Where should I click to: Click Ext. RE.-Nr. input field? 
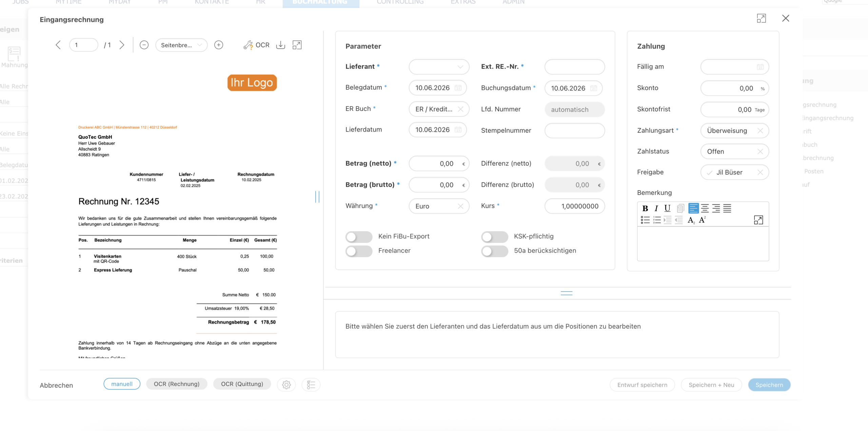[575, 67]
